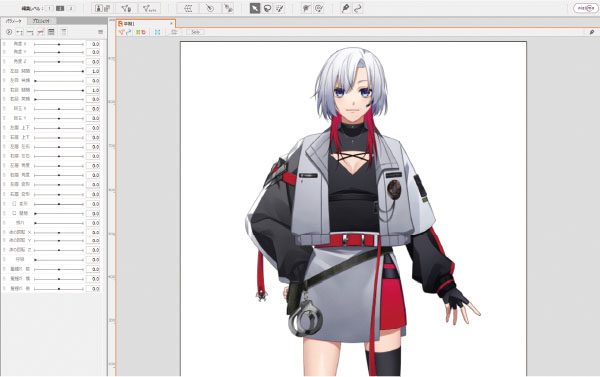Screen dimensions: 600x377
Task: Toggle the Solo view button
Action: coord(196,32)
